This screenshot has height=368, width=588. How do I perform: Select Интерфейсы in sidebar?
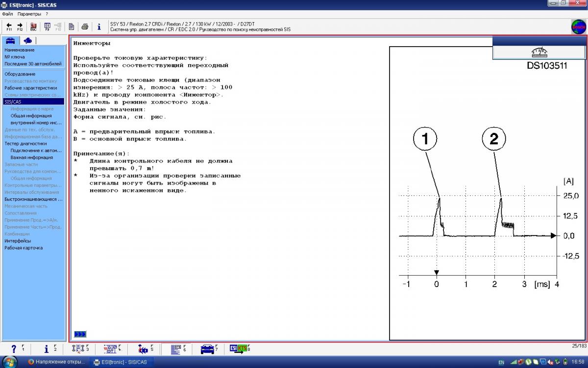pyautogui.click(x=18, y=241)
